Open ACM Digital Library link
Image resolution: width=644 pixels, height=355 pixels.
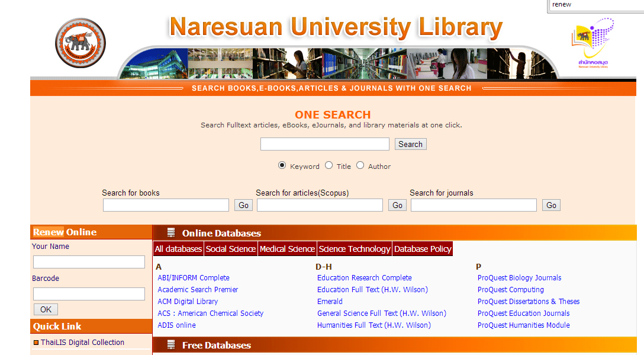pyautogui.click(x=188, y=302)
